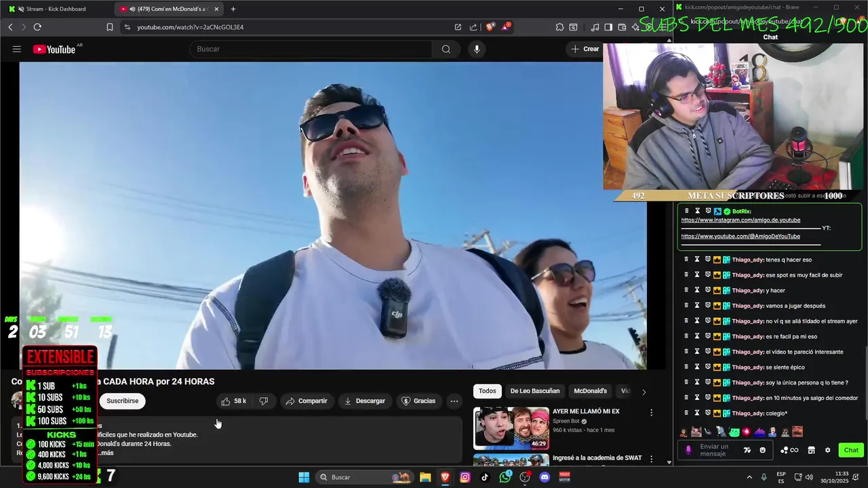Close the YouTube McDonald's video tab
This screenshot has width=868, height=488.
click(x=216, y=9)
